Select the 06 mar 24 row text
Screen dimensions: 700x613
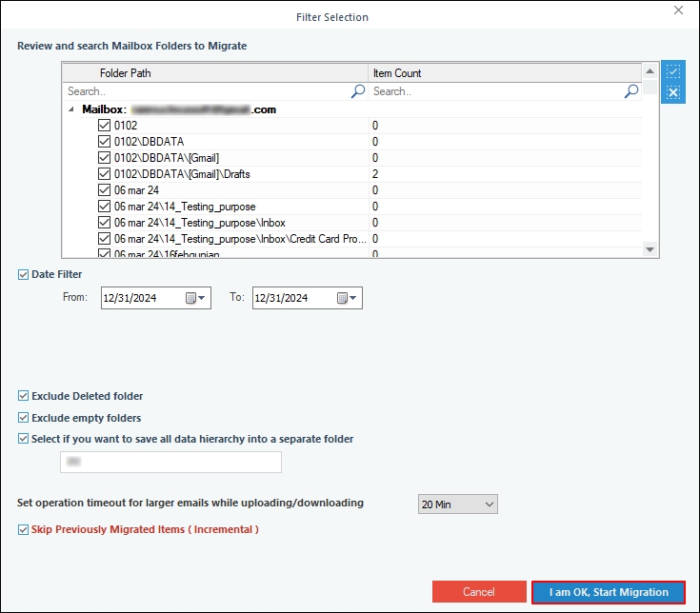coord(136,190)
